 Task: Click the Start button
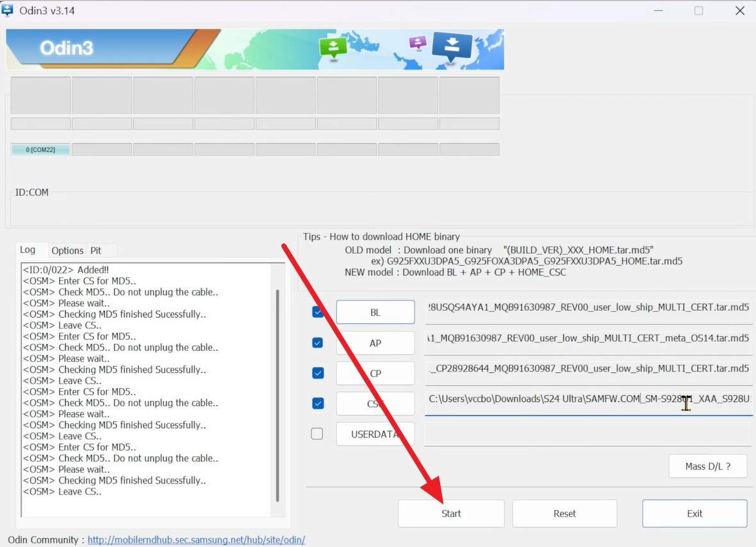click(451, 513)
